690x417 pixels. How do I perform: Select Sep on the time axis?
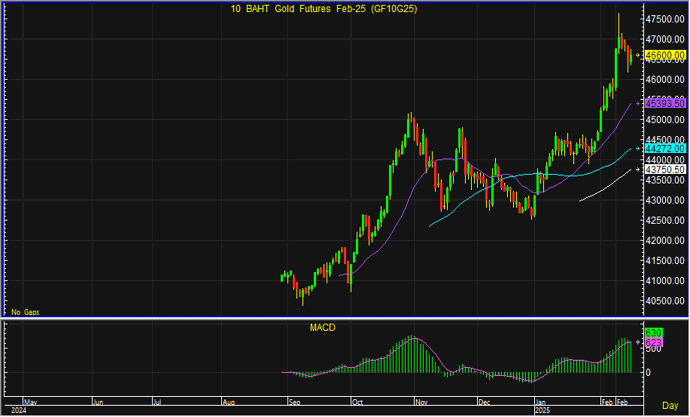coord(293,401)
